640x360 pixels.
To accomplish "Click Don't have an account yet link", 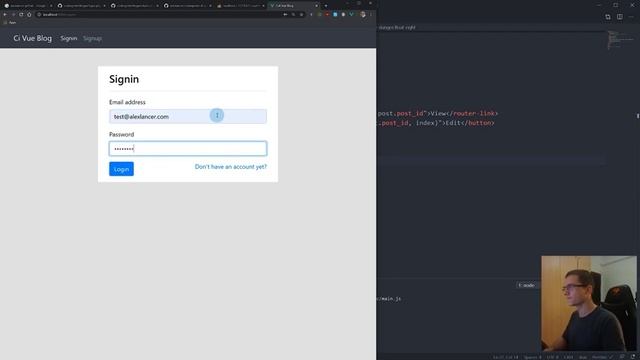I will (231, 167).
